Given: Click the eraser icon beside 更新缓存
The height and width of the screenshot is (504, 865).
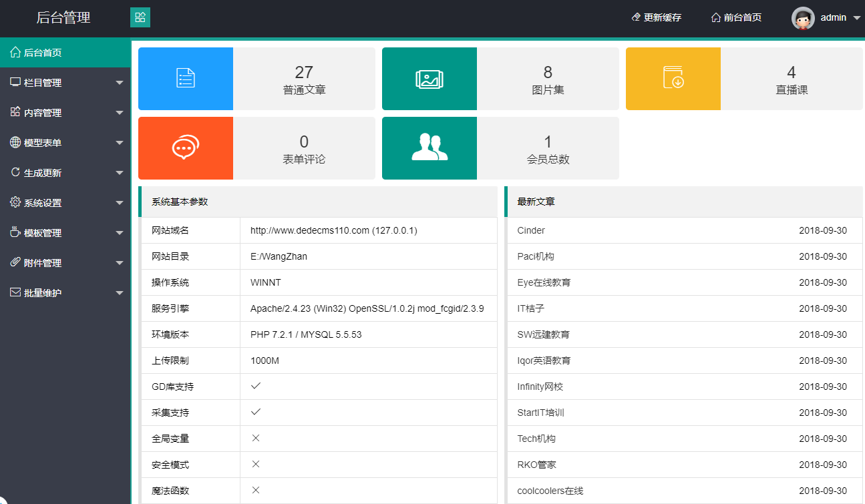Looking at the screenshot, I should [636, 17].
